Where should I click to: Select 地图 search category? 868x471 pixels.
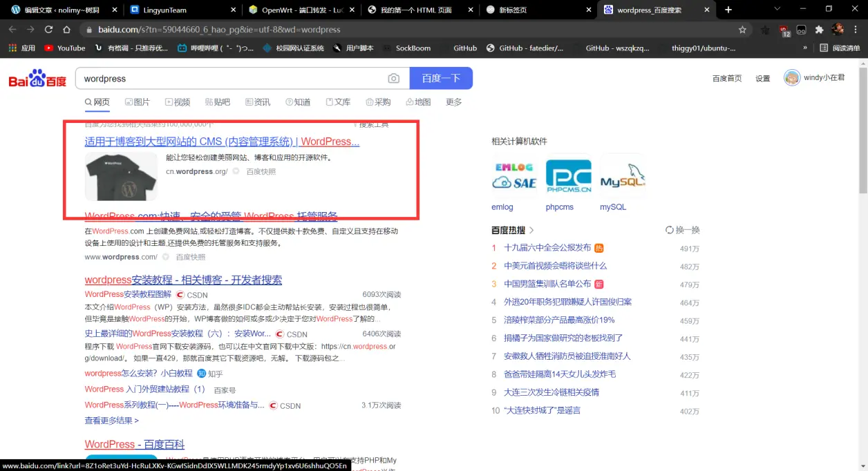(418, 102)
